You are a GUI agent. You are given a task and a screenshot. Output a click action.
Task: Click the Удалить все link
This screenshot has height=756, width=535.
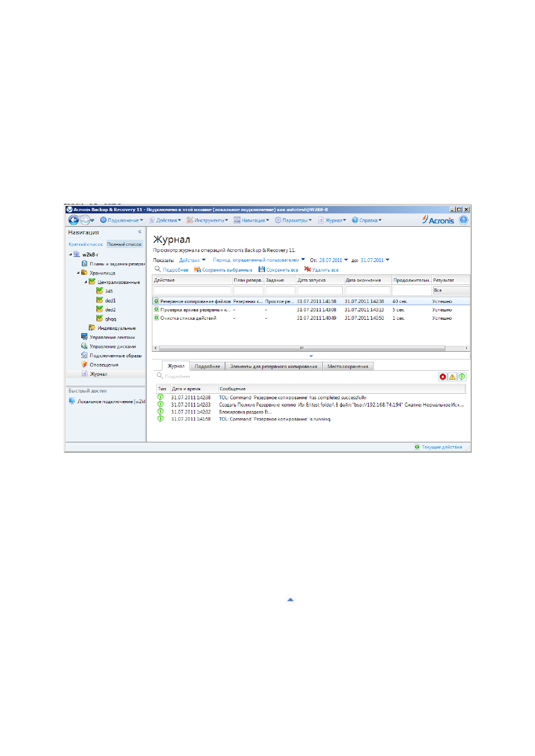tap(325, 270)
